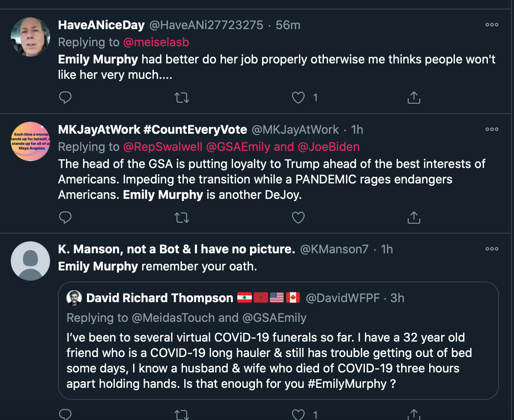This screenshot has width=514, height=420.
Task: Retweet HaveANiceDay's tweet
Action: [x=182, y=98]
